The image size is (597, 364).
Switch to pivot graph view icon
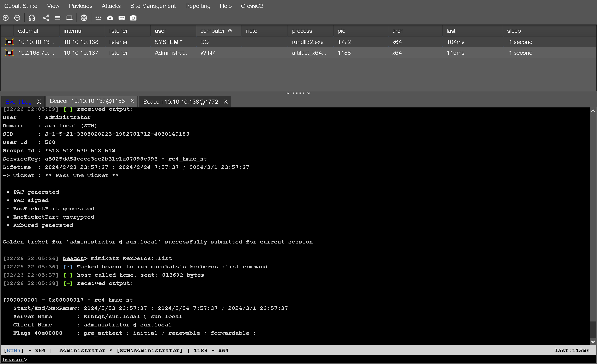46,18
